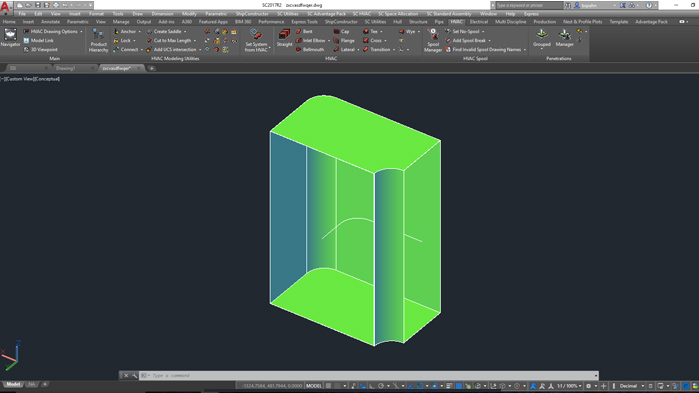Insert a Cap part
Screen dimensions: 699x393
click(341, 32)
